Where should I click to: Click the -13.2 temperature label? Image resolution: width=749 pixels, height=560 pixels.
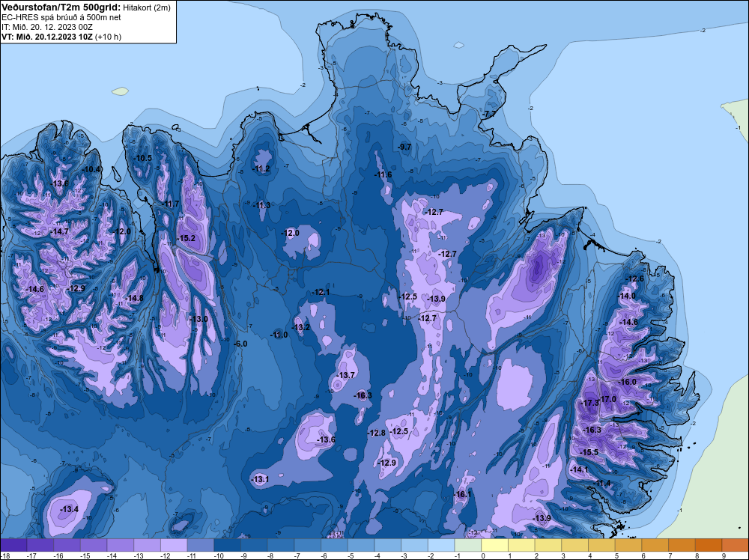[x=301, y=327]
